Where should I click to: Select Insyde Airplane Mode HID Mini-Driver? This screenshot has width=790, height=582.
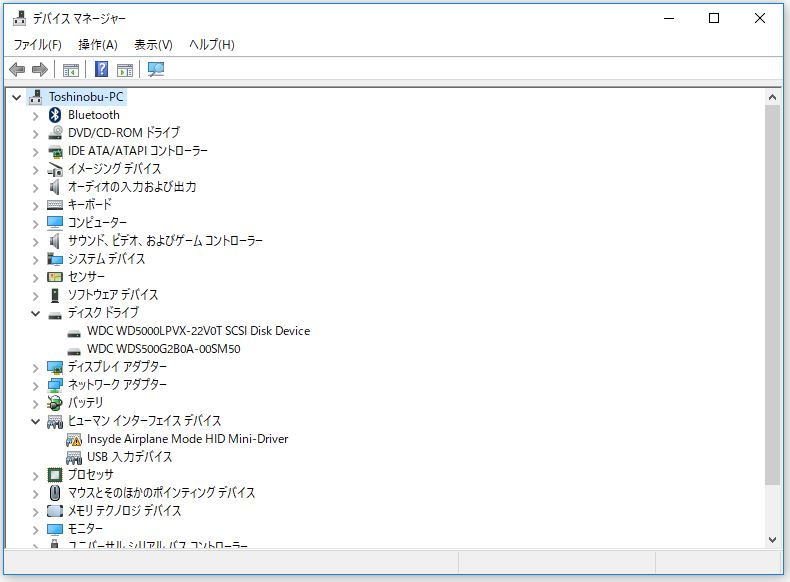tap(187, 439)
